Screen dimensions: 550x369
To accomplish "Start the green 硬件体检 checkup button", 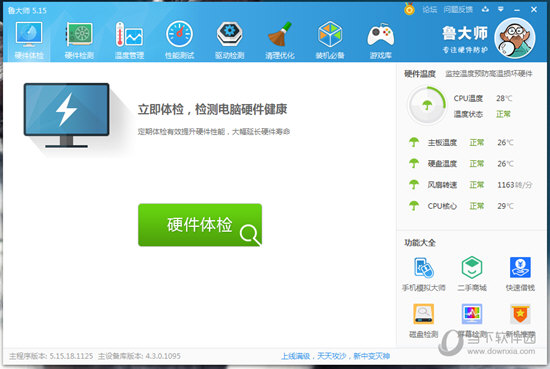I will click(x=200, y=225).
